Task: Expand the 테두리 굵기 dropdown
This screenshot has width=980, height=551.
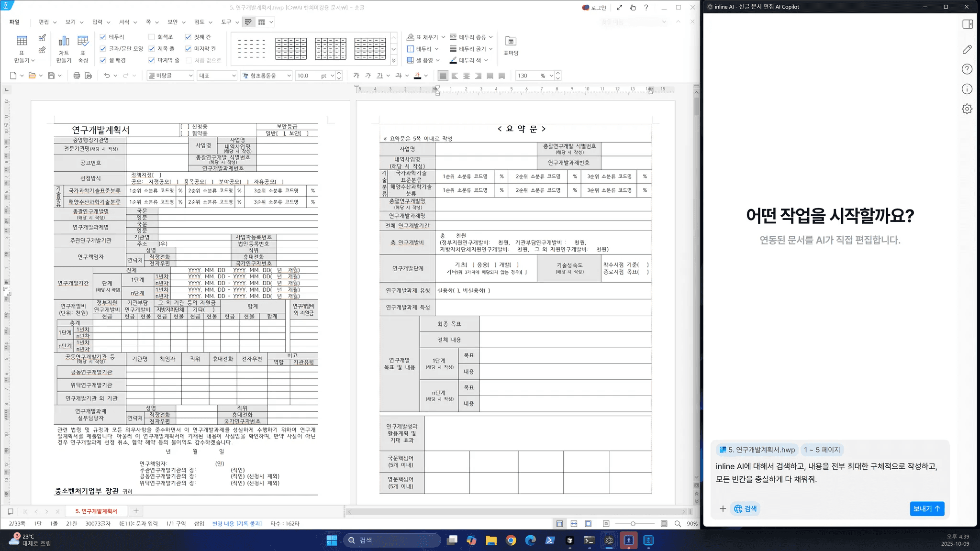Action: [x=490, y=49]
